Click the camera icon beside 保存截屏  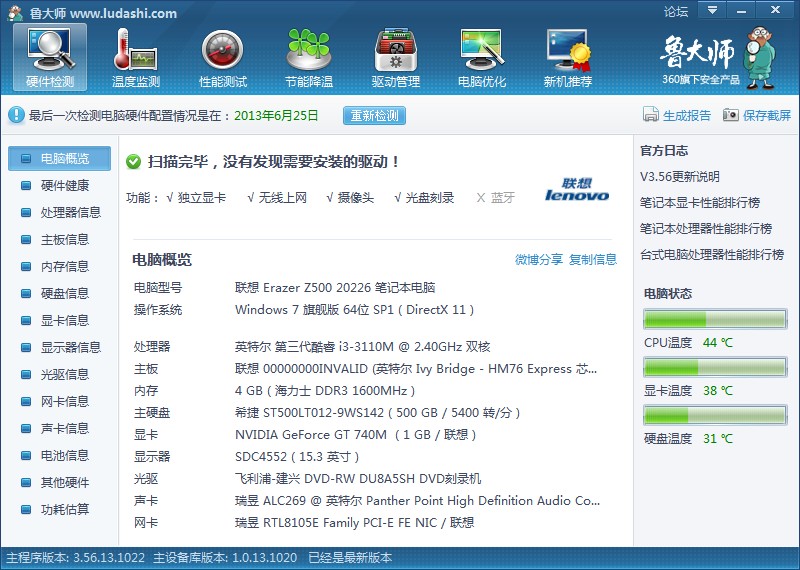pos(730,115)
